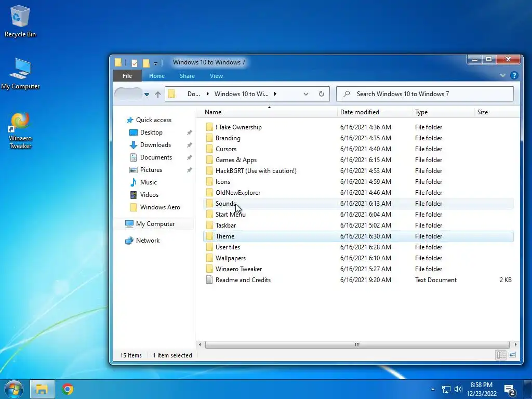Go up one folder level
The height and width of the screenshot is (399, 532).
158,95
